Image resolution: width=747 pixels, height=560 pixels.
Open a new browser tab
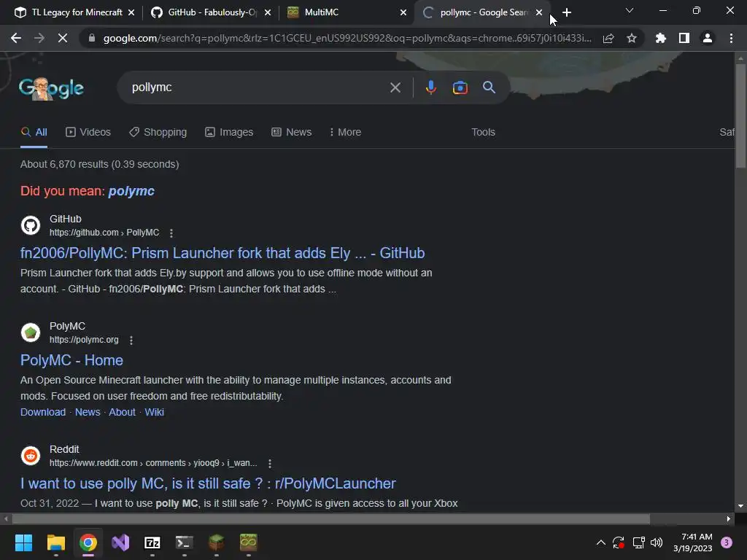(x=566, y=12)
